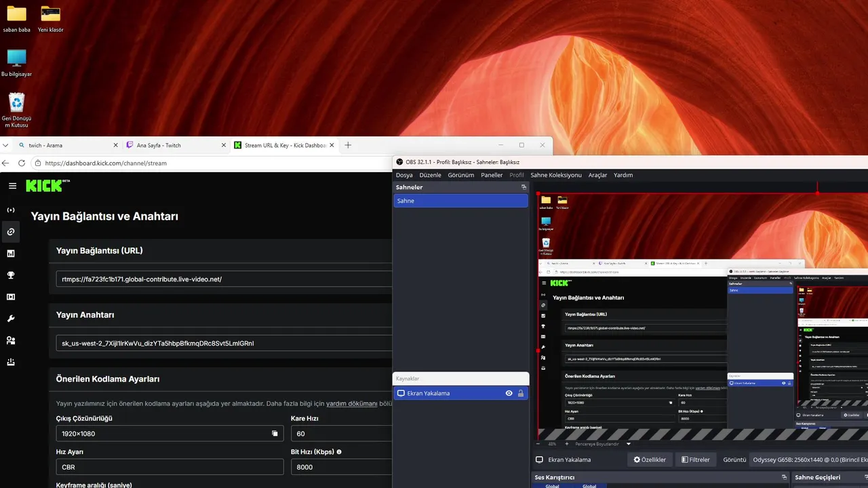Open the Pencereye Boyutlandır scaling dropdown
This screenshot has height=488, width=868.
point(629,444)
